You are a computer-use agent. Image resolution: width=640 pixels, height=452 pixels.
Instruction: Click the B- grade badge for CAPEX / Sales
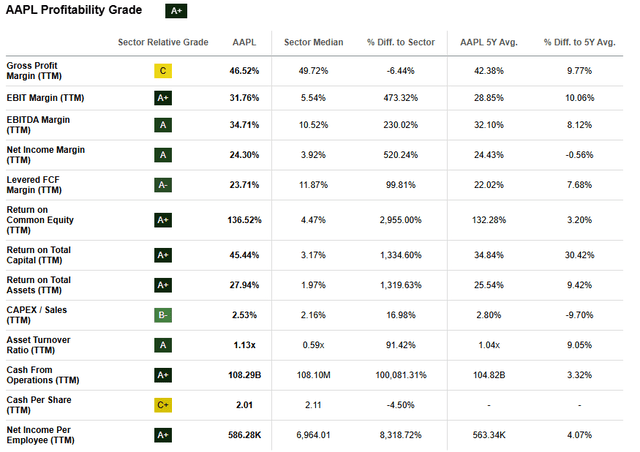(163, 316)
